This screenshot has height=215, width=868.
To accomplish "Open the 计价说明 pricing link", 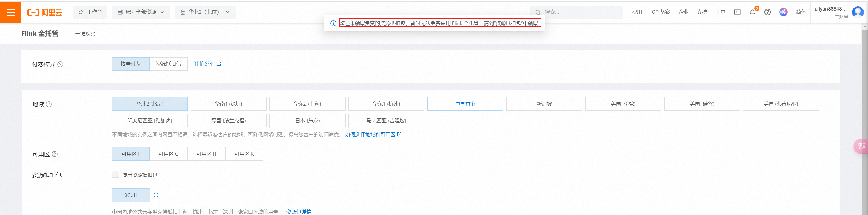I will pyautogui.click(x=208, y=64).
